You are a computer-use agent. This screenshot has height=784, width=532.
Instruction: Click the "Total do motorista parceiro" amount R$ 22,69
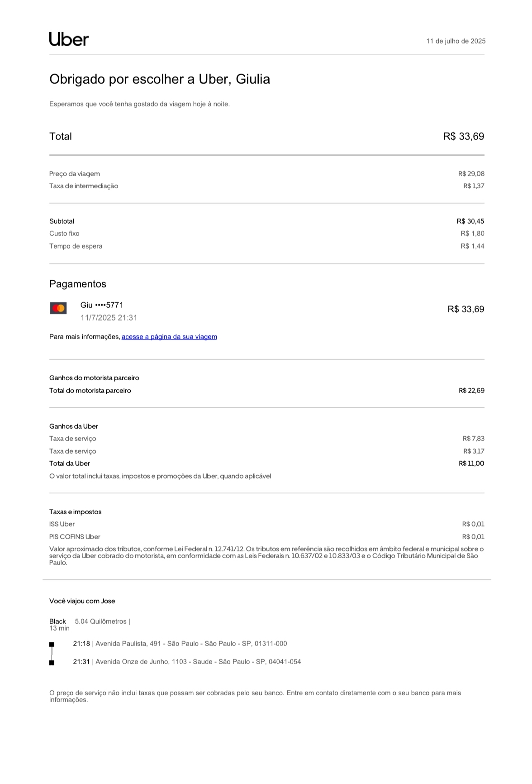click(471, 391)
